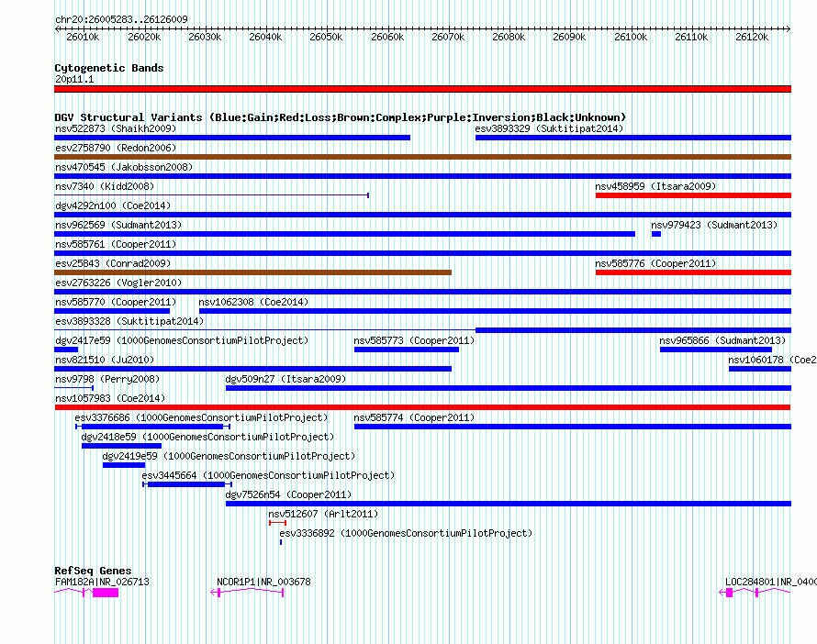Select the red nsv1057983 (Coe2014) loss bar

tap(422, 407)
